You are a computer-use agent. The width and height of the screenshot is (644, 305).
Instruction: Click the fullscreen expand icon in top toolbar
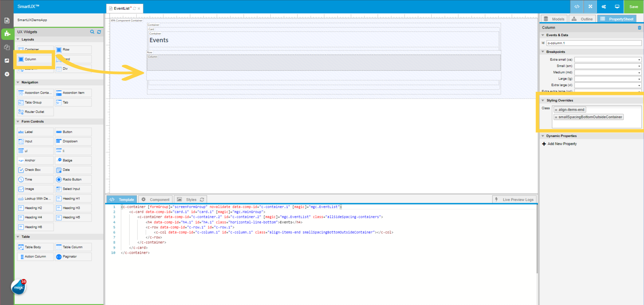(590, 7)
